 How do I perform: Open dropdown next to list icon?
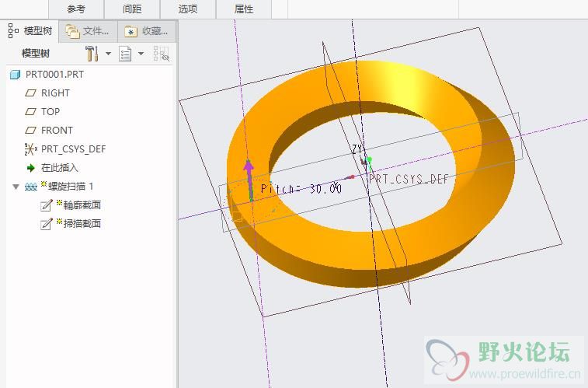141,54
